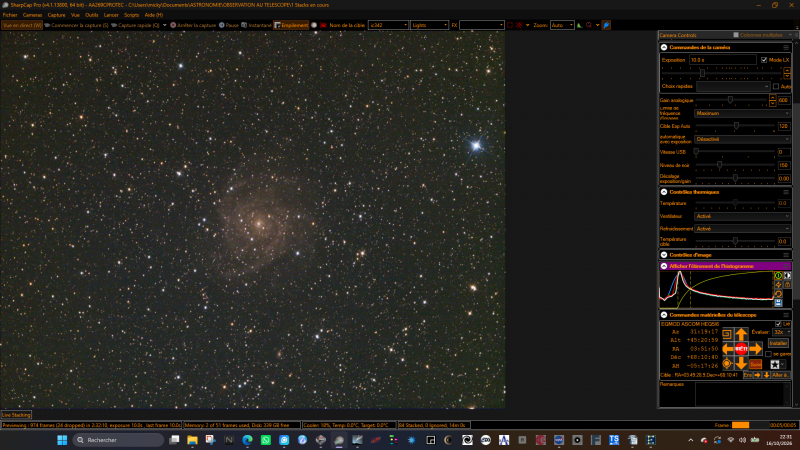Click the Aller à button
This screenshot has width=800, height=450.
780,375
